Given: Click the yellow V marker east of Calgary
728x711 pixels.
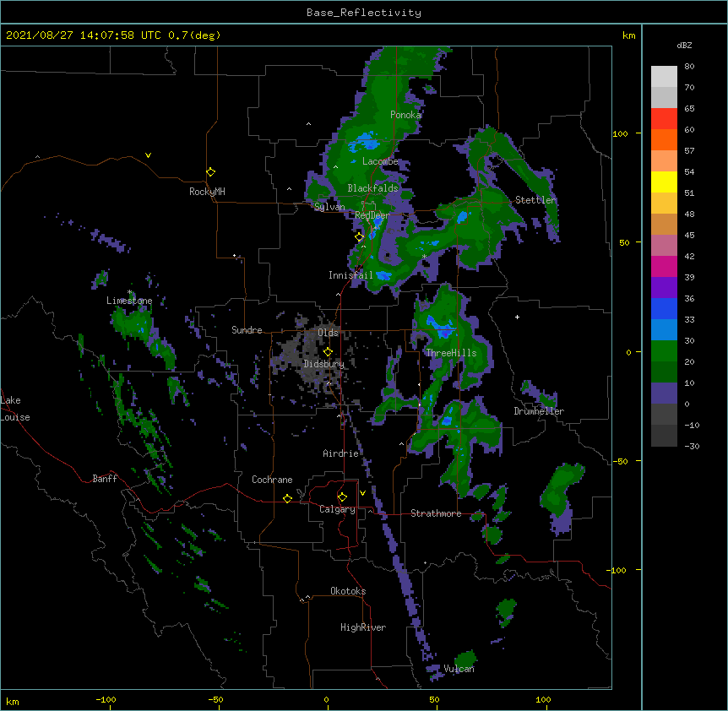Looking at the screenshot, I should click(362, 493).
